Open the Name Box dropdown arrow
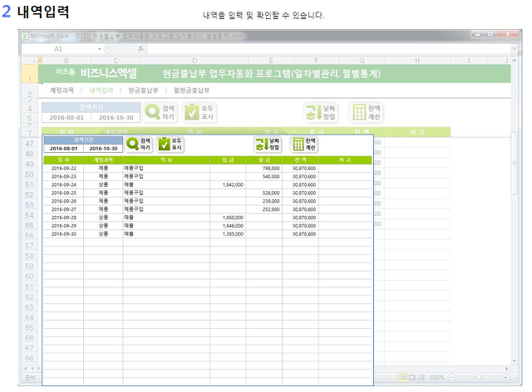Viewport: 532px width, 392px height. [x=100, y=49]
